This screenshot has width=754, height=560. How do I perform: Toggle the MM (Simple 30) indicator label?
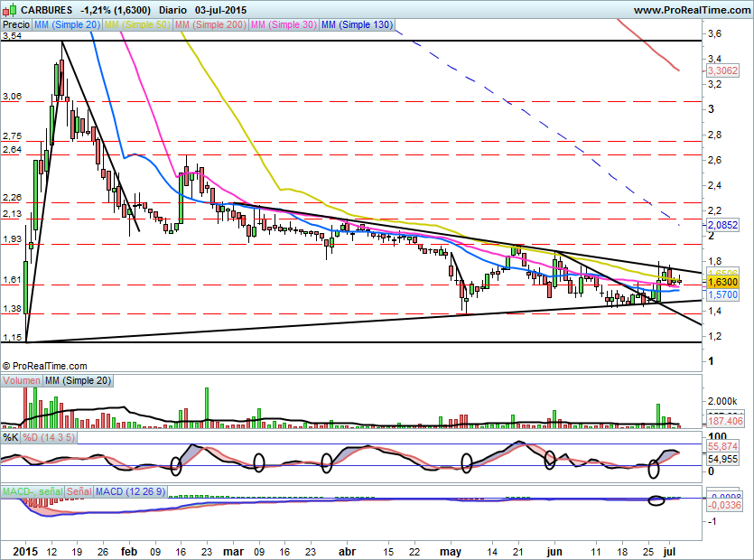point(283,26)
